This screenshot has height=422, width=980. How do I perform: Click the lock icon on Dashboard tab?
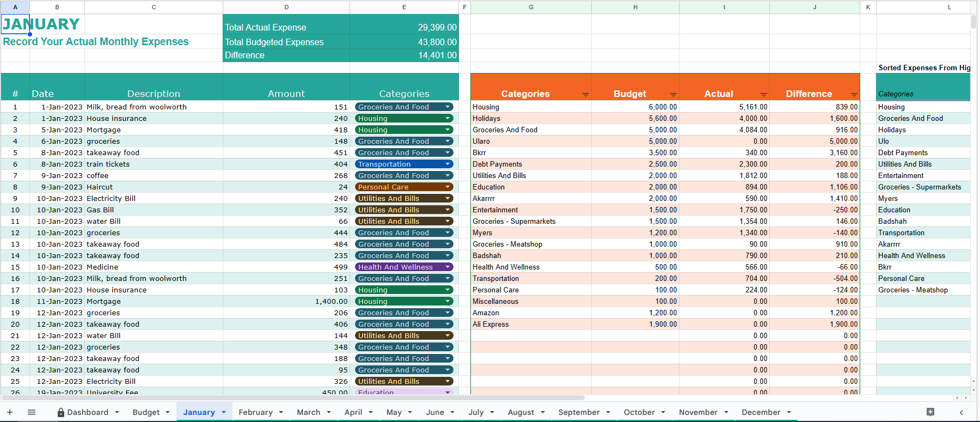pos(61,413)
